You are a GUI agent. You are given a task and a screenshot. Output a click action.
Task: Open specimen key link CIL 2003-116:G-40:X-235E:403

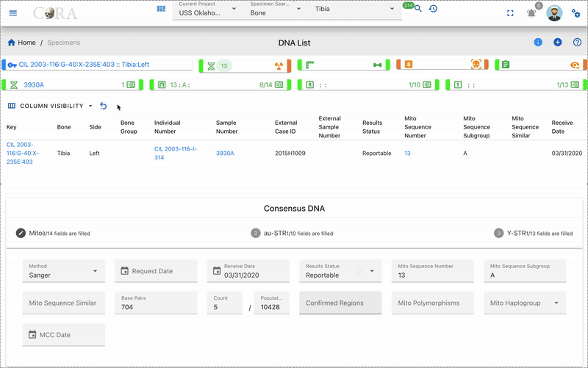point(23,154)
